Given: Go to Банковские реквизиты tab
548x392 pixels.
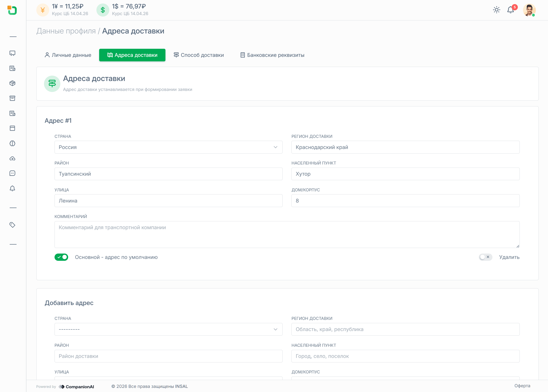Looking at the screenshot, I should click(x=272, y=55).
